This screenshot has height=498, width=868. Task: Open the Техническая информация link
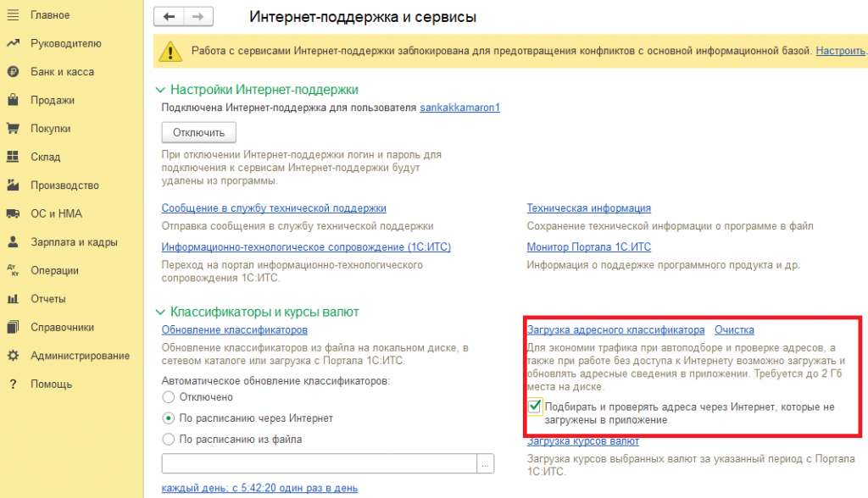click(588, 208)
